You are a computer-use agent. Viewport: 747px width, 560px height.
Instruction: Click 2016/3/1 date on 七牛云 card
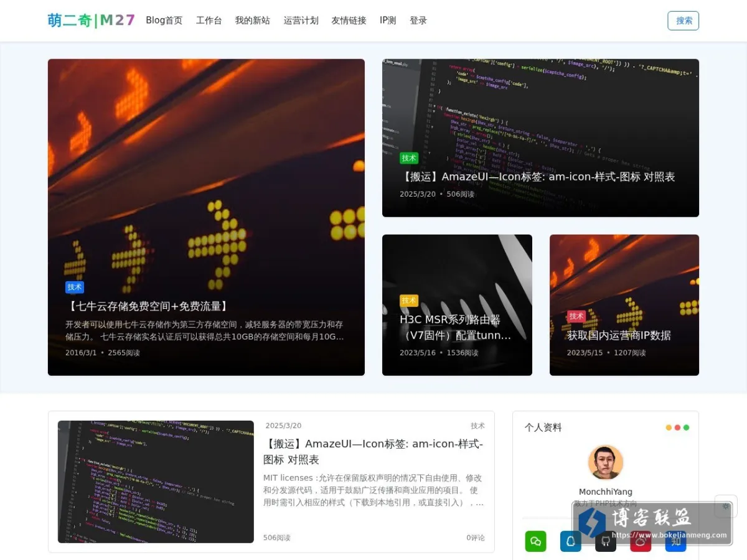[81, 353]
